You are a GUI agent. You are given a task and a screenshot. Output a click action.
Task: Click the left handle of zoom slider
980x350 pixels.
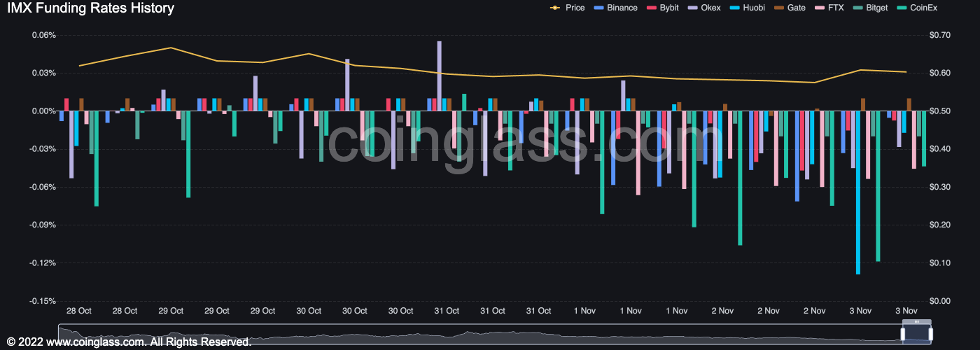point(903,334)
